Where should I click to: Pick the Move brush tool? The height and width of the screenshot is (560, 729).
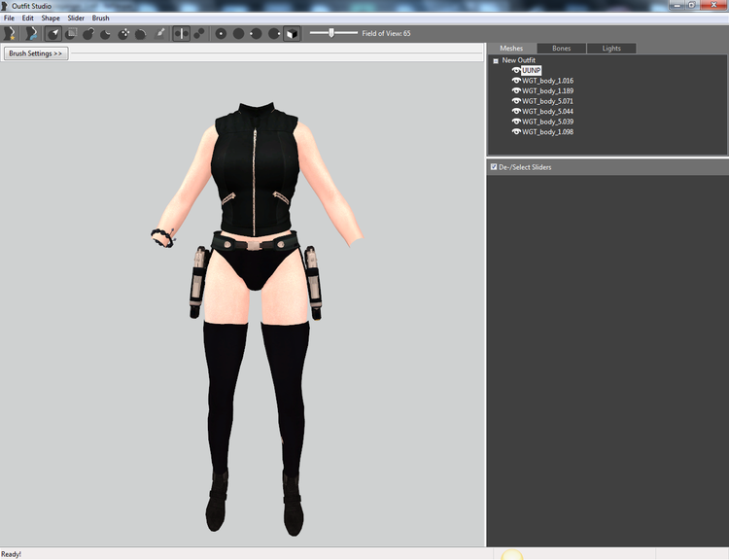(123, 33)
